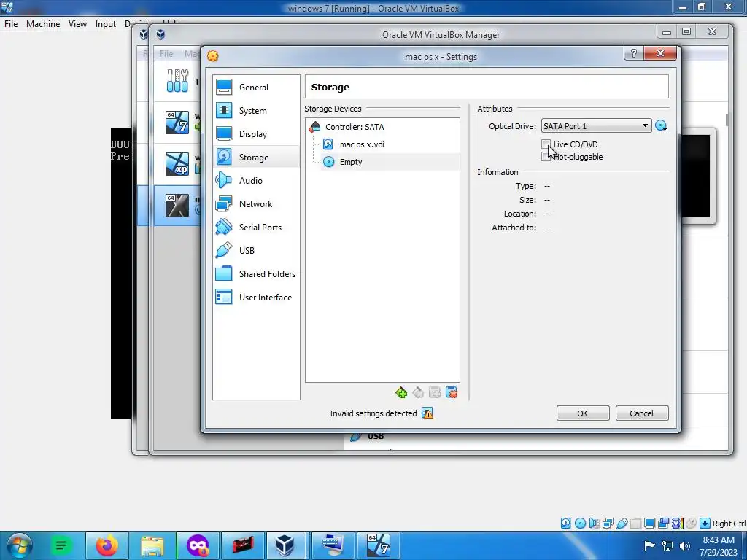Screen dimensions: 747x560
Task: Click VM status bar USB indicator
Action: [x=622, y=524]
